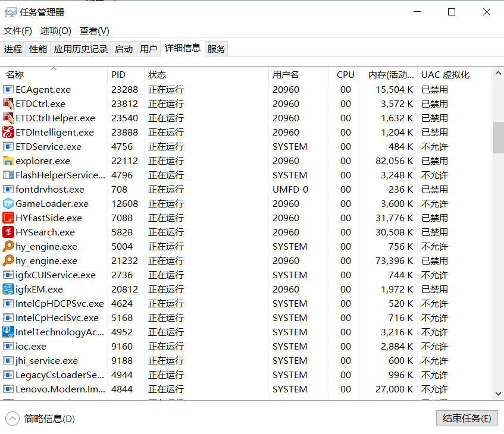Select memory value 73,396 K
504x434 pixels.
[394, 260]
